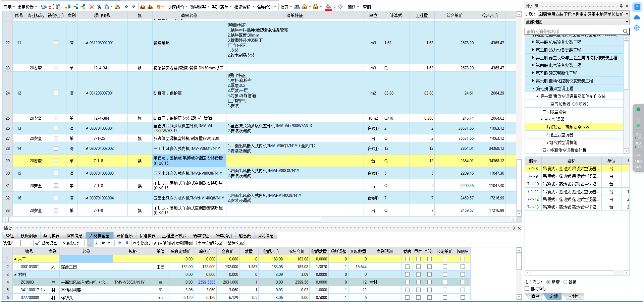The height and width of the screenshot is (302, 644).
Task: Switch to the 人材机 tab at bottom right
Action: (x=574, y=296)
